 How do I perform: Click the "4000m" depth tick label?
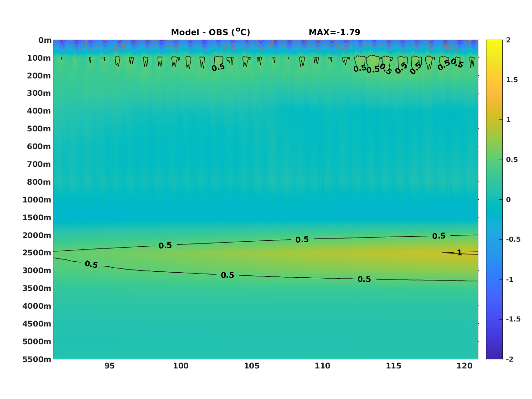click(x=36, y=306)
